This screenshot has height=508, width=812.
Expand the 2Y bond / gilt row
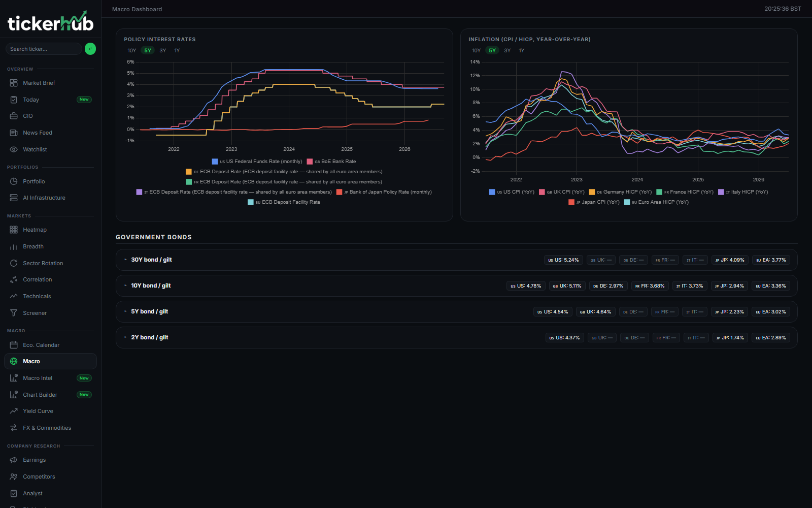pos(456,337)
